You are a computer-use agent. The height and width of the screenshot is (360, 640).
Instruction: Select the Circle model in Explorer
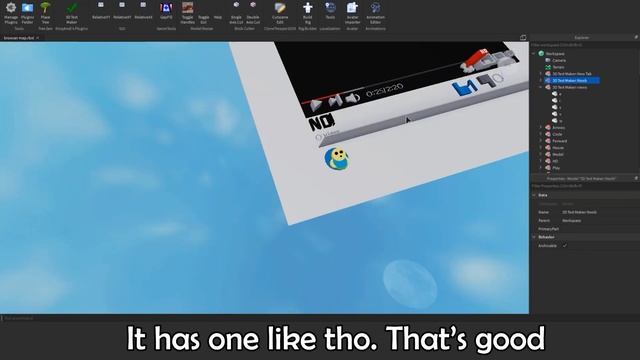tap(557, 134)
